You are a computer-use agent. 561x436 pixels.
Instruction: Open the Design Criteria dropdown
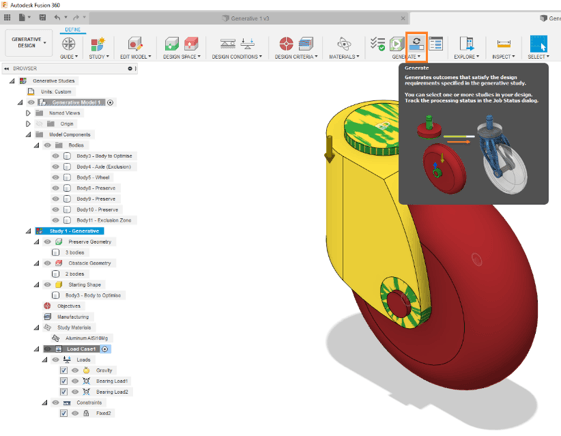pyautogui.click(x=296, y=57)
